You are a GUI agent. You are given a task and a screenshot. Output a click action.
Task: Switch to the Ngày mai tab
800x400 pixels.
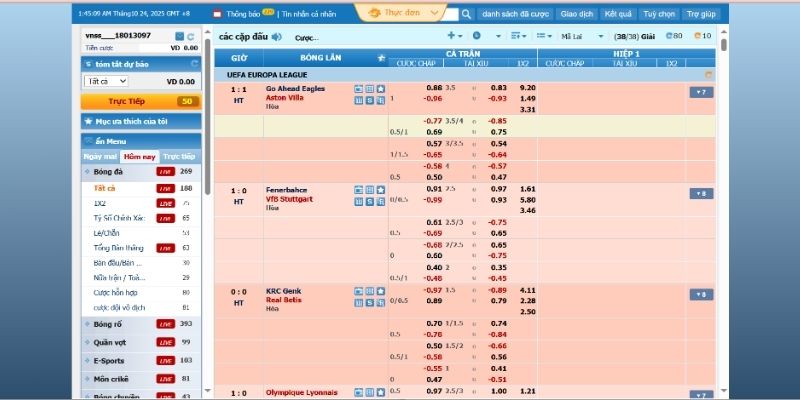point(100,157)
